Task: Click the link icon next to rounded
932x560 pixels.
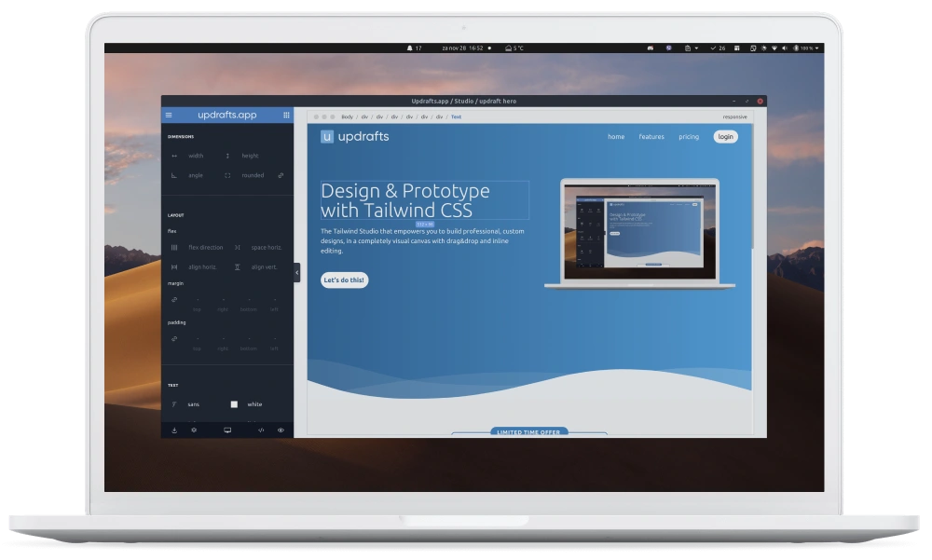Action: point(281,175)
